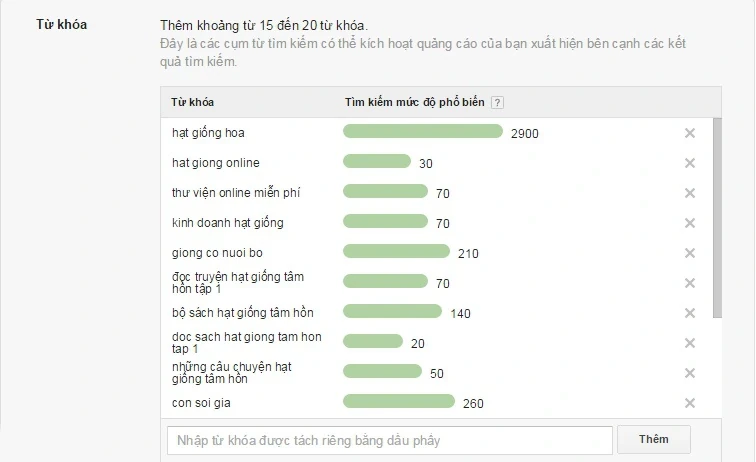Click the search popularity help question mark

click(497, 102)
